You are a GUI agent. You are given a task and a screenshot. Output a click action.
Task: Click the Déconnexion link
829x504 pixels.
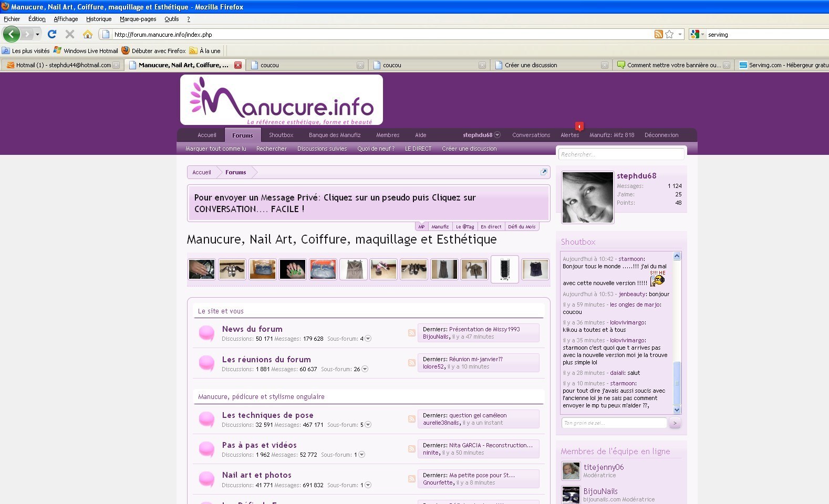click(x=661, y=135)
